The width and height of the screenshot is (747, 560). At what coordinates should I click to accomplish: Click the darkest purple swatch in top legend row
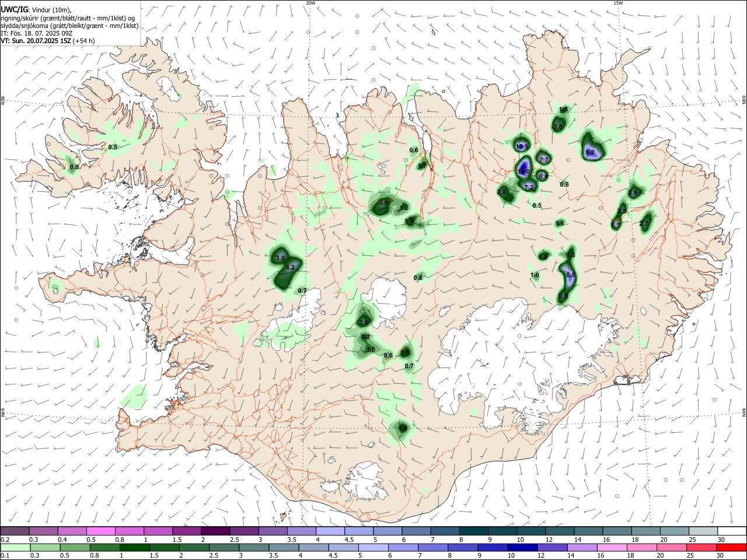[215, 531]
